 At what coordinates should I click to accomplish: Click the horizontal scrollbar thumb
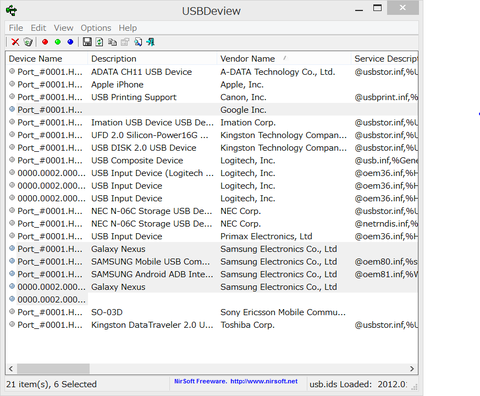[x=53, y=369]
